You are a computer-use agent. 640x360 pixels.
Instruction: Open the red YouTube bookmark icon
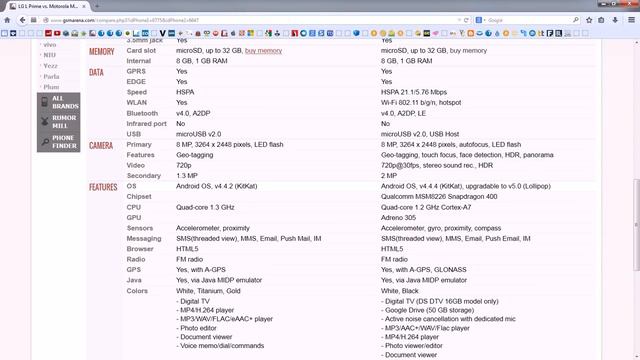point(57,33)
